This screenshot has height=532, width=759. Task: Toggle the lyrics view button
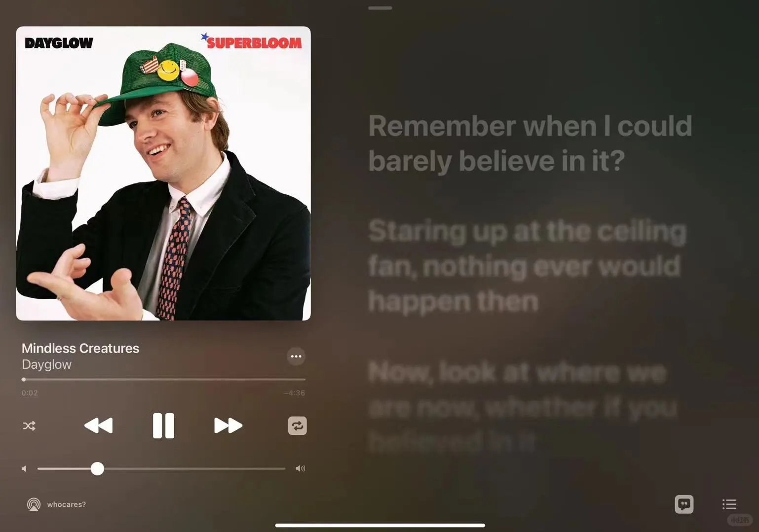click(x=684, y=504)
